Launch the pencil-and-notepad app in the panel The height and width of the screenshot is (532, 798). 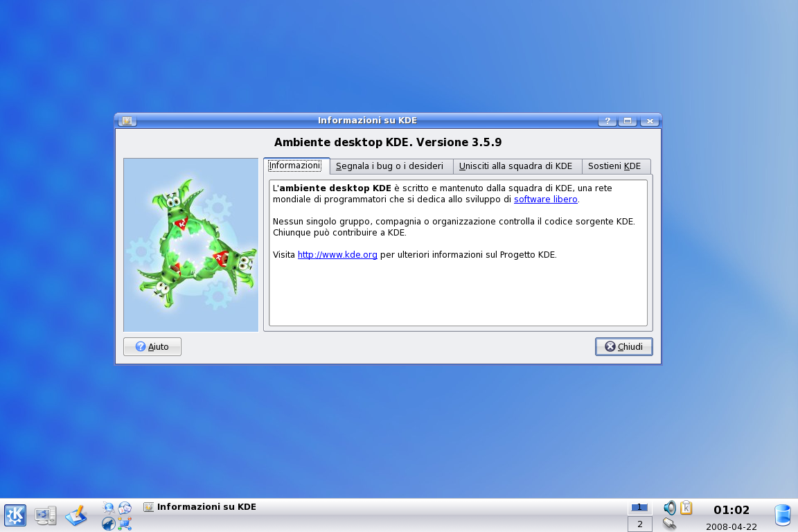pos(76,515)
